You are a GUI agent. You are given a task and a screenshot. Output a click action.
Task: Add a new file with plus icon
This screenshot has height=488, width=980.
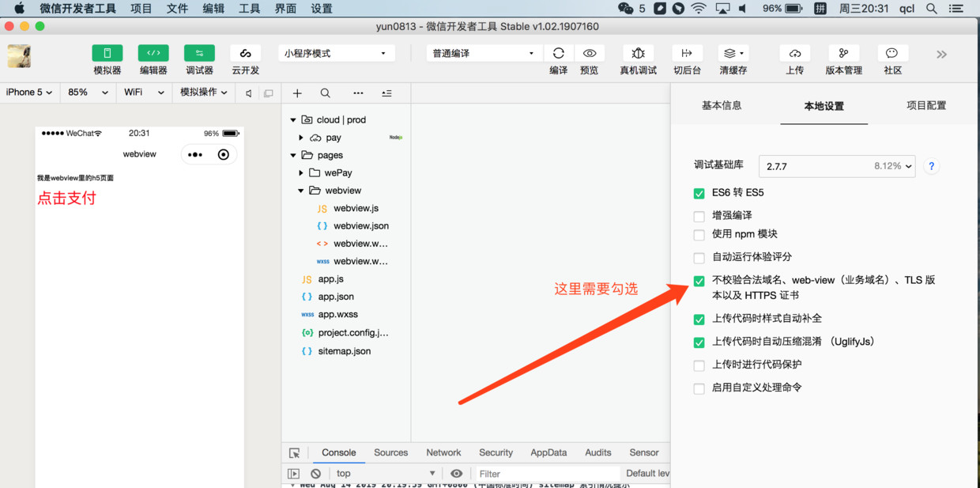coord(297,93)
